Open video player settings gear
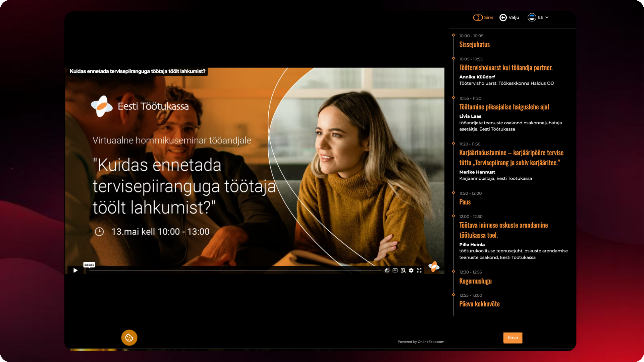 pyautogui.click(x=411, y=270)
